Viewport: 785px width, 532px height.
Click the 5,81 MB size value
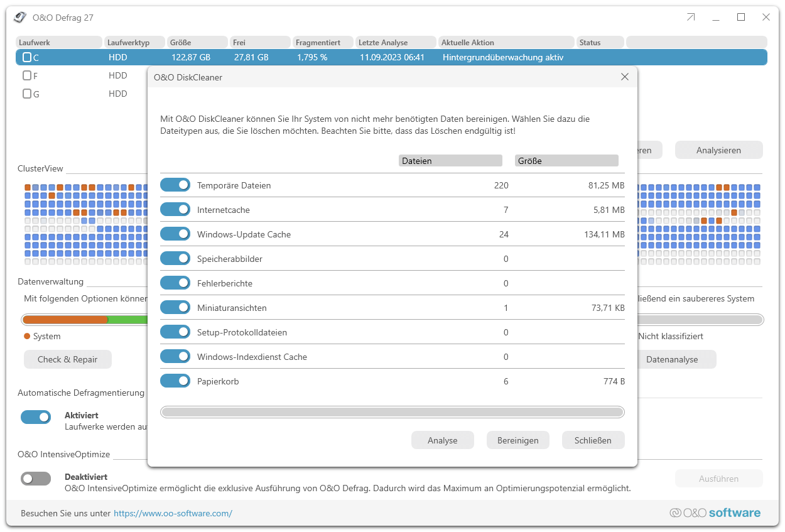pos(609,210)
